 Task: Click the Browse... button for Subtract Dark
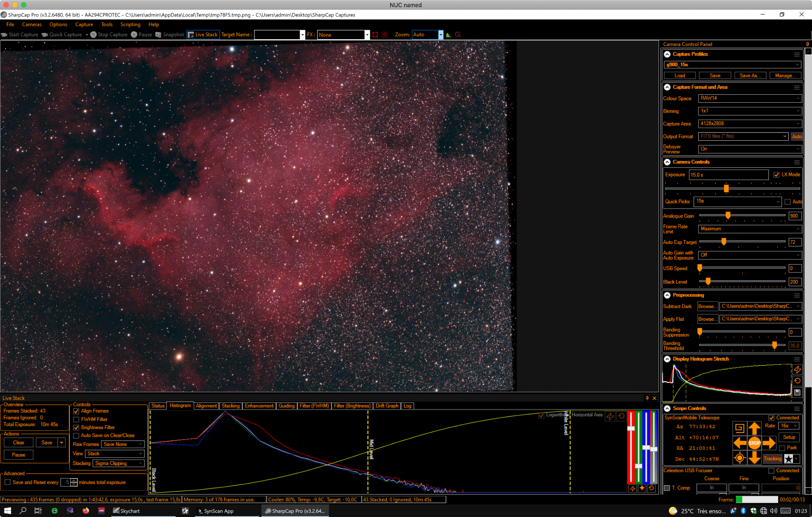pyautogui.click(x=708, y=306)
